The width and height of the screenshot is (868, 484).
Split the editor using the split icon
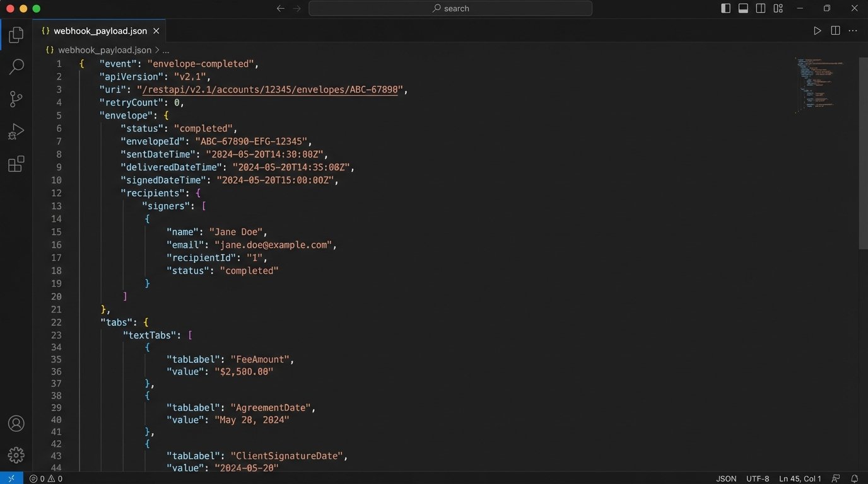835,30
